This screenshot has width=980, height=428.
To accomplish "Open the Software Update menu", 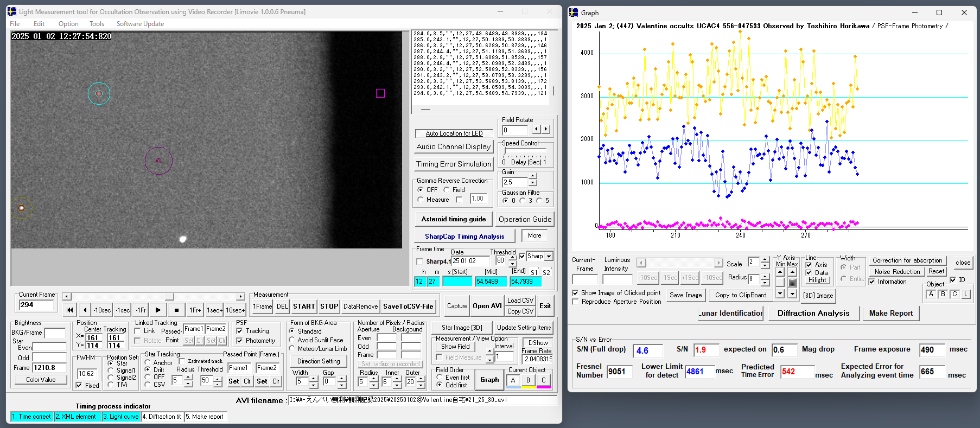I will click(140, 24).
